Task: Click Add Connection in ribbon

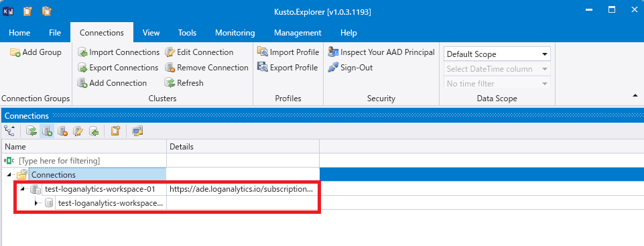Action: (112, 83)
